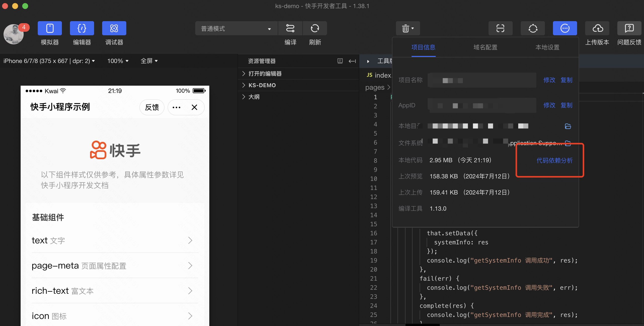Open the 全屏 dropdown
The height and width of the screenshot is (326, 644).
pyautogui.click(x=149, y=61)
